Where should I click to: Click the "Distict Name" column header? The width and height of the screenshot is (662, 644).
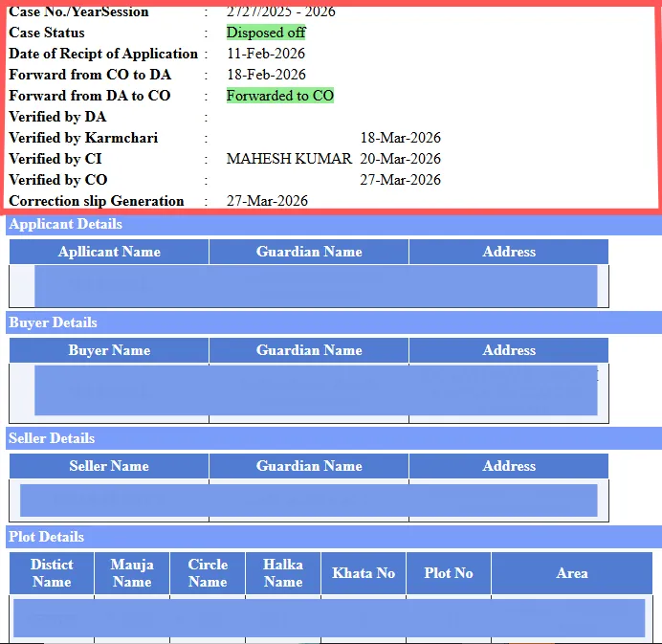click(52, 573)
